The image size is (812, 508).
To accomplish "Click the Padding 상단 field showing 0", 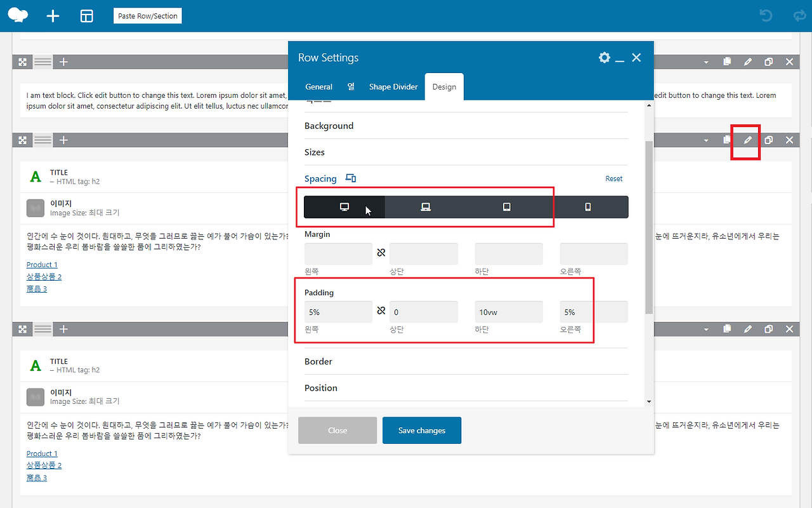I will coord(424,312).
